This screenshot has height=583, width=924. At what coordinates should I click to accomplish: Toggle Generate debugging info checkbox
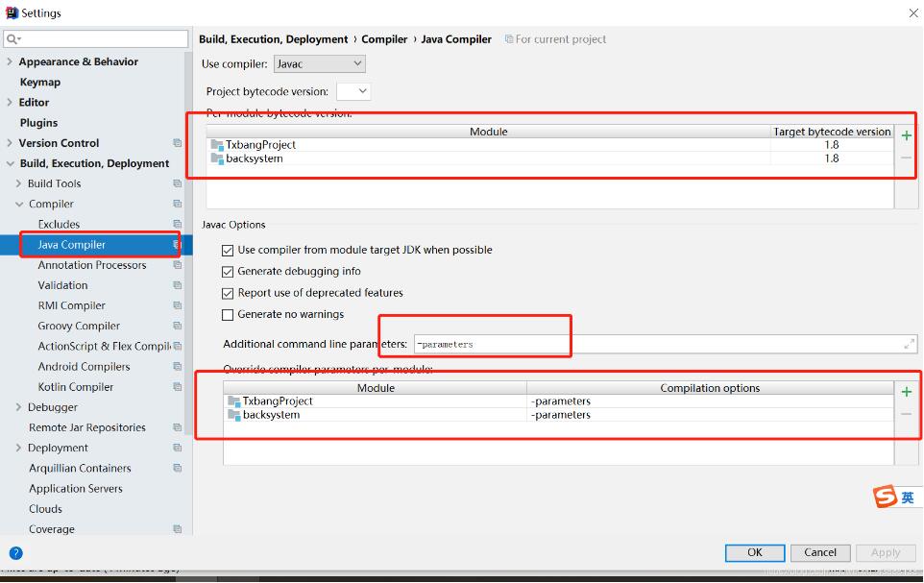(x=228, y=272)
